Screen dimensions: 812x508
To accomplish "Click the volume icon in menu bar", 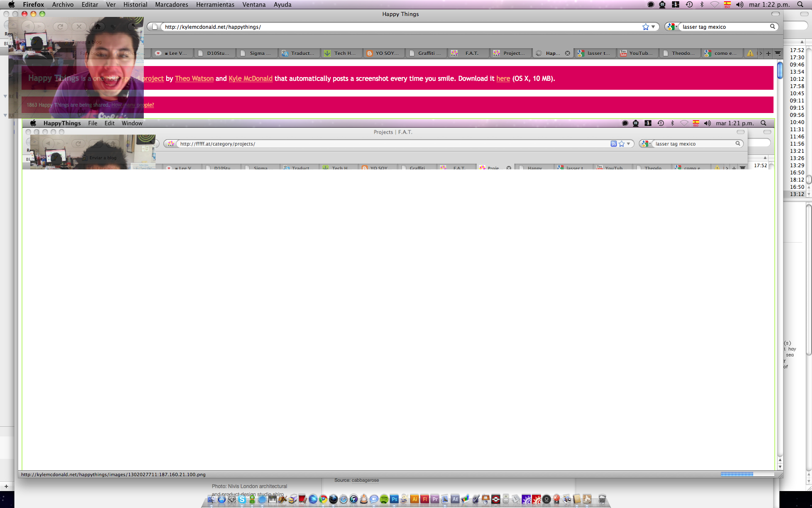I will pos(740,5).
